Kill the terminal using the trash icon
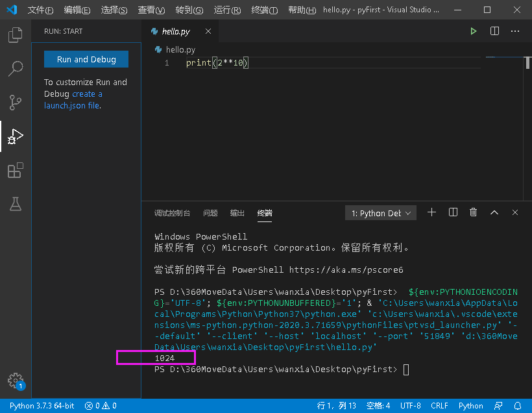This screenshot has height=413, width=532. pyautogui.click(x=473, y=212)
